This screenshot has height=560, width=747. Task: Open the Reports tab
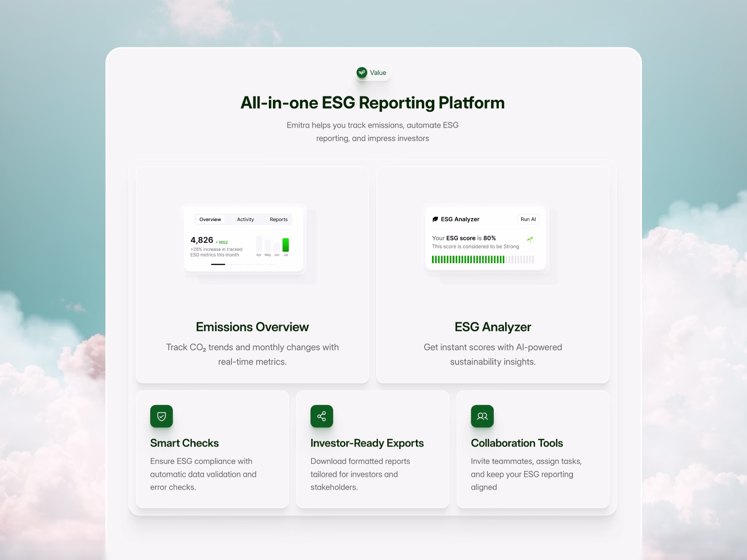click(x=278, y=219)
